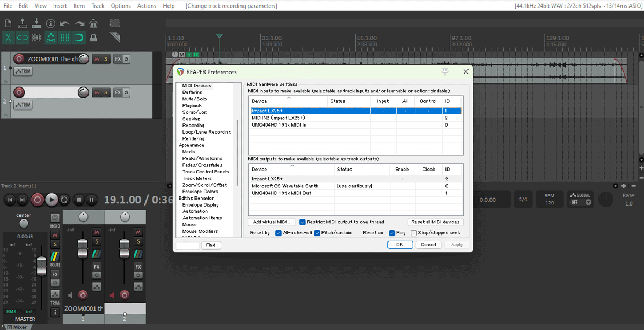Open project settings via the info icon
This screenshot has height=330, width=644.
click(51, 24)
